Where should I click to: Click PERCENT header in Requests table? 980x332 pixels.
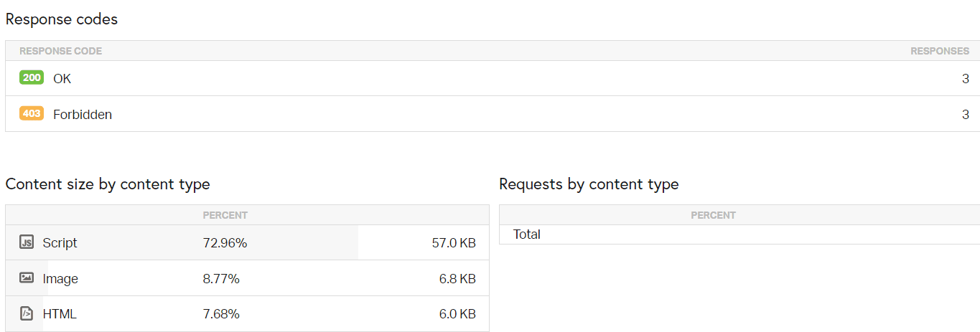pos(713,215)
